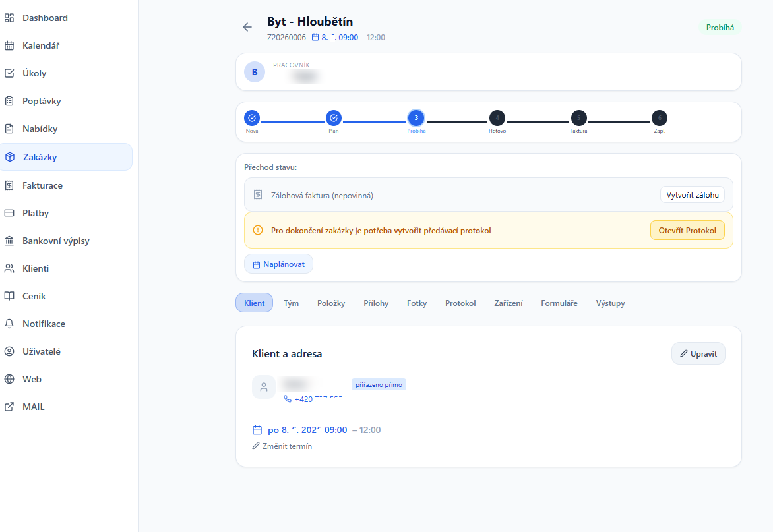Click the Notifikace bell icon

click(x=9, y=324)
